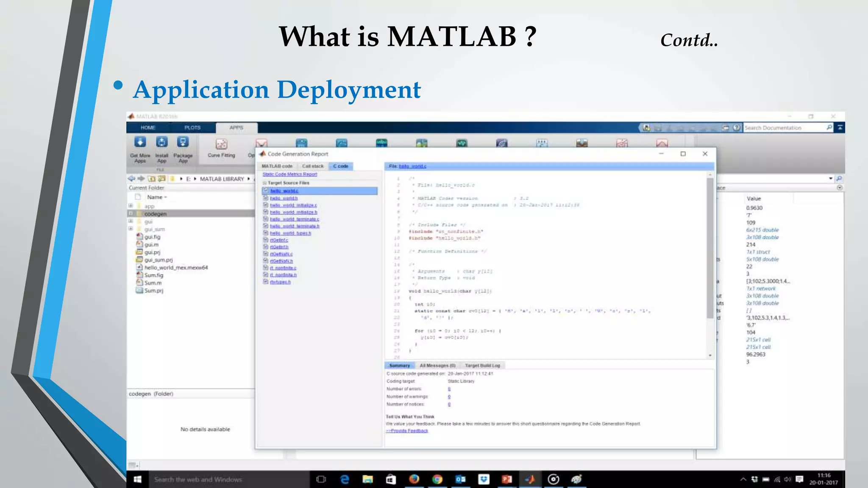Click the browse for folder icon
The width and height of the screenshot is (868, 488).
(x=161, y=179)
